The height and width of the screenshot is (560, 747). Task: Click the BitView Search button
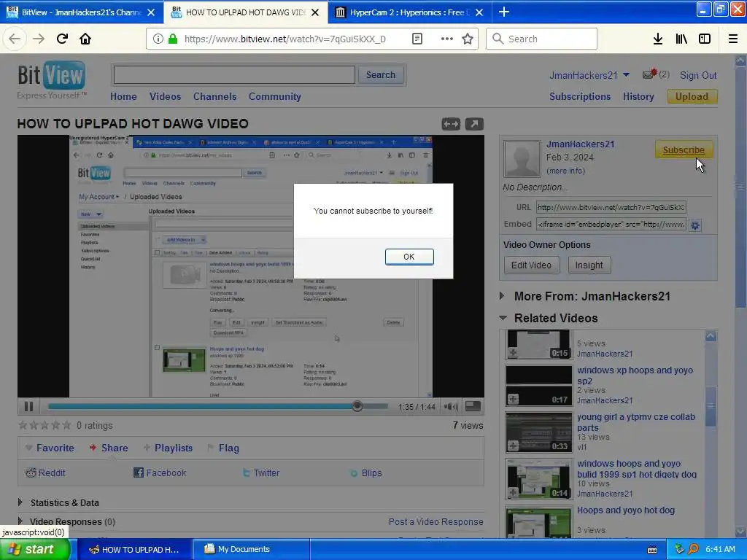(381, 75)
